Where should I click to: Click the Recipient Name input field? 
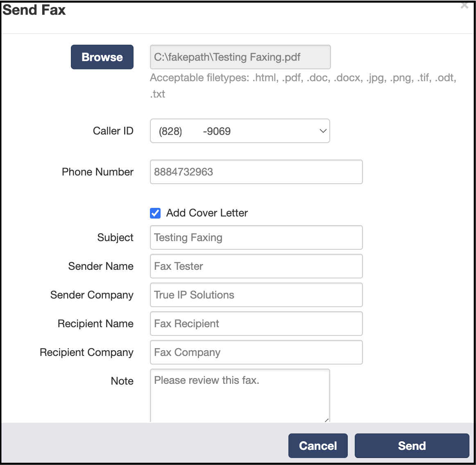pos(256,324)
